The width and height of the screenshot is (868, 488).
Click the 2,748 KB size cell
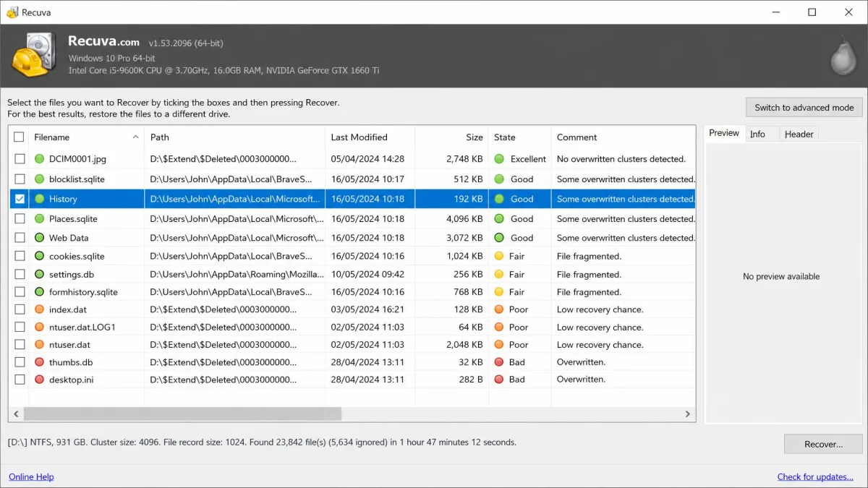464,159
